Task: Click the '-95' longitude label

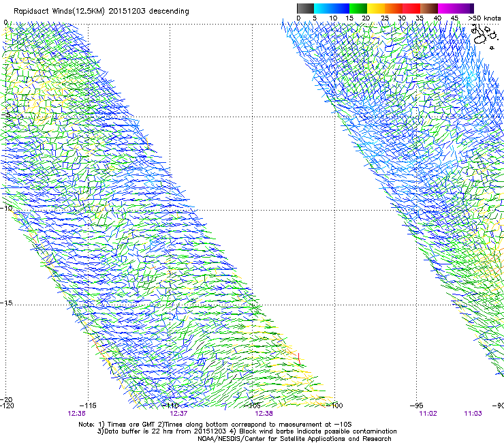Action: tap(417, 406)
